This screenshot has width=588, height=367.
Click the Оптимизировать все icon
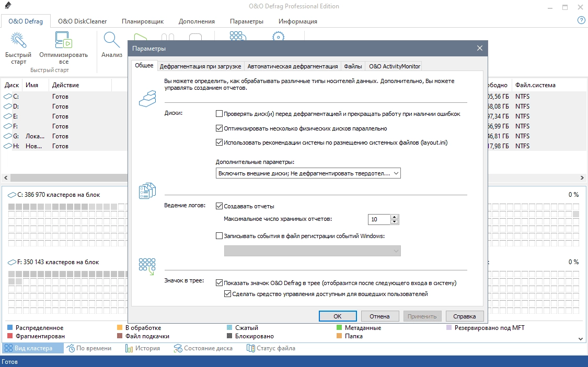(x=63, y=40)
